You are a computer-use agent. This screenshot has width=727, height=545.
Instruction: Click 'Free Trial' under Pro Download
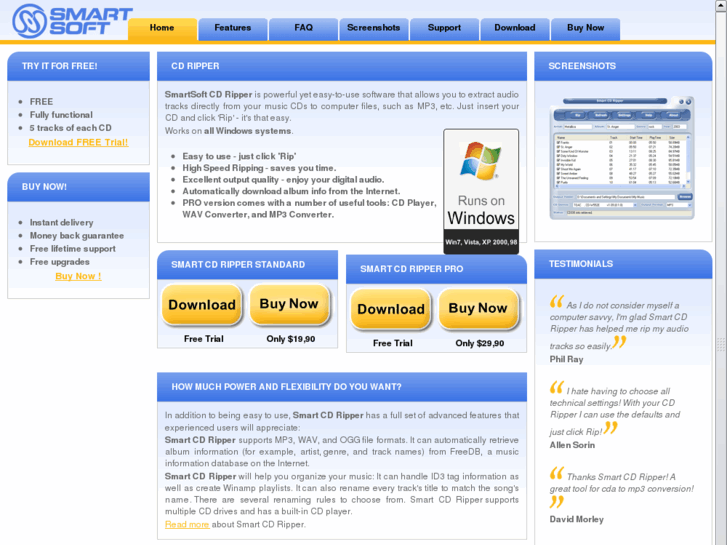click(393, 343)
